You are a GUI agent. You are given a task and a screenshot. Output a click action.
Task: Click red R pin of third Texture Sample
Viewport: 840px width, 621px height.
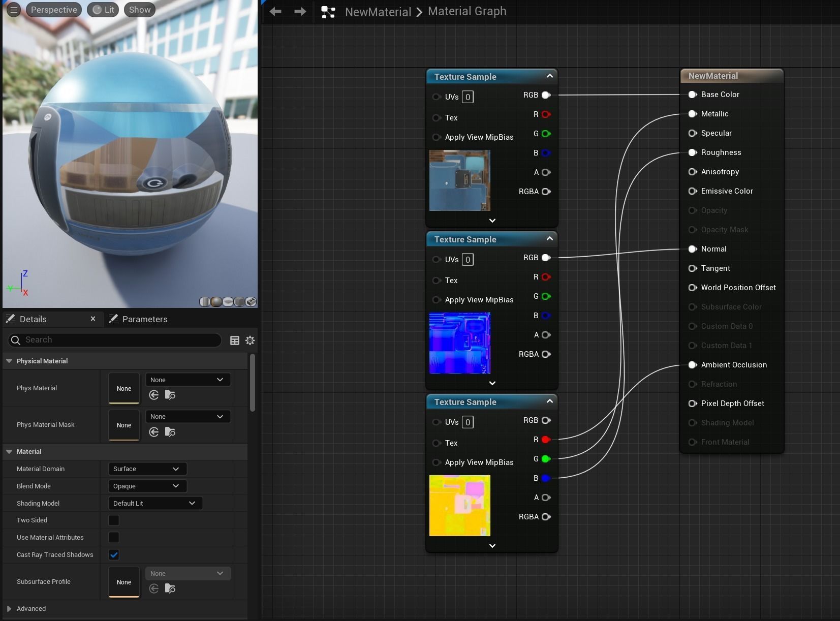[x=546, y=440]
